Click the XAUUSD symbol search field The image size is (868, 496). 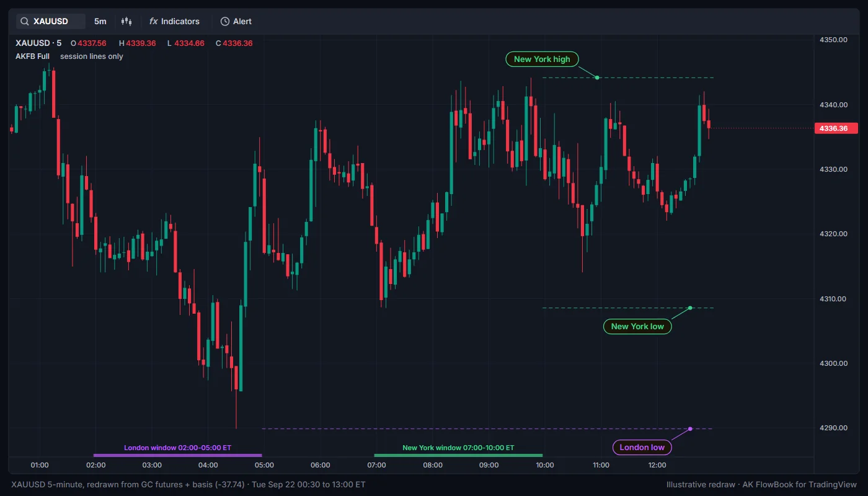point(51,21)
